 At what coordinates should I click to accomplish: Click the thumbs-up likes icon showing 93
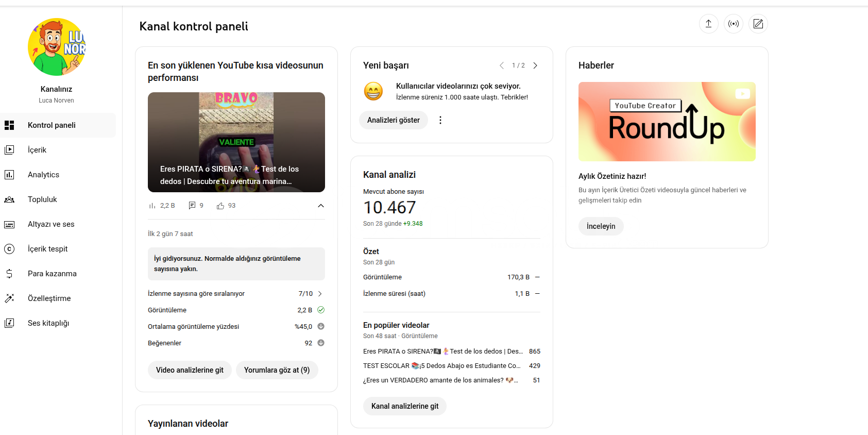[x=220, y=206]
